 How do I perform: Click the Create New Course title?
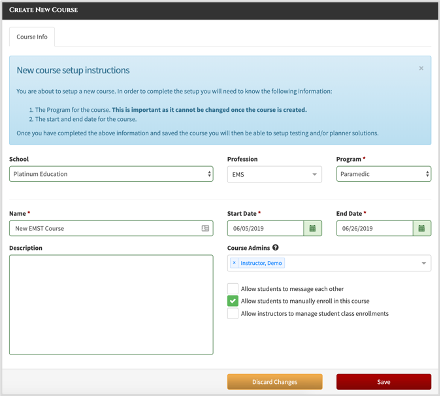44,10
